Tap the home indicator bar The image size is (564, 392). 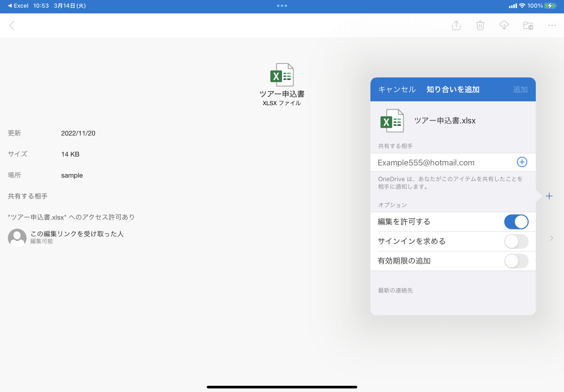coord(282,387)
